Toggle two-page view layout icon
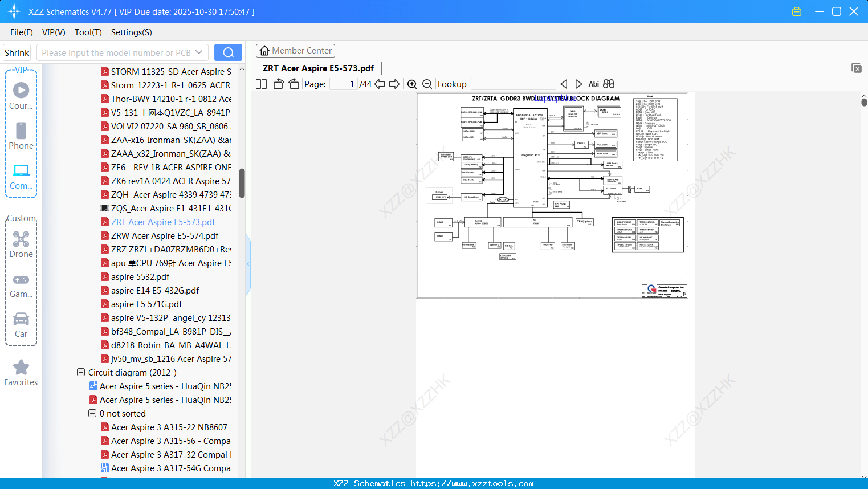The image size is (868, 489). 262,84
